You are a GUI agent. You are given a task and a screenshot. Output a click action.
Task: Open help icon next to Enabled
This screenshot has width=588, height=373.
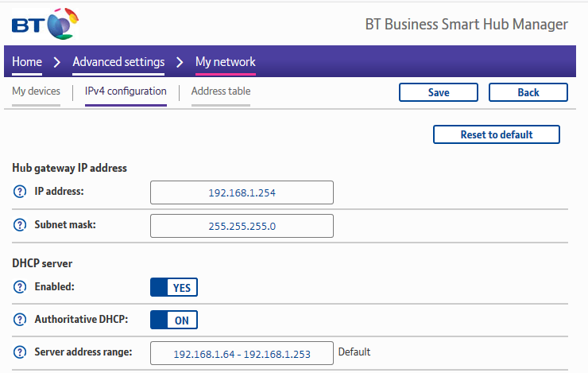[x=20, y=286]
